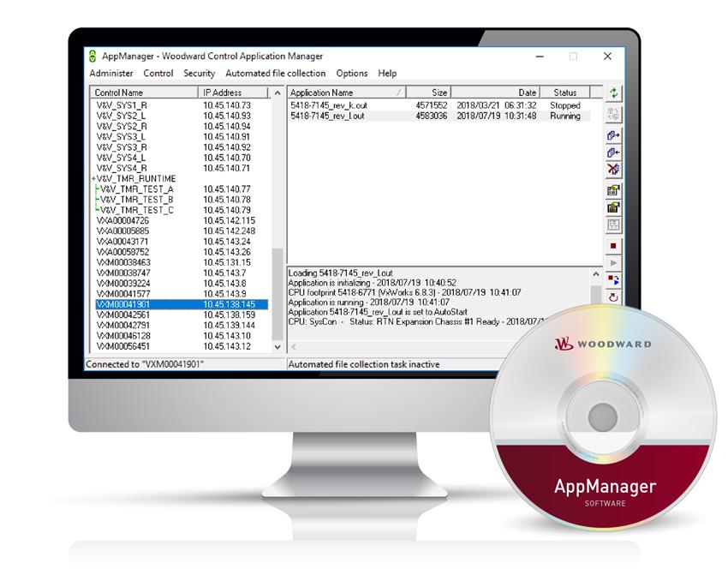Open the Options menu
728x569 pixels.
(352, 74)
